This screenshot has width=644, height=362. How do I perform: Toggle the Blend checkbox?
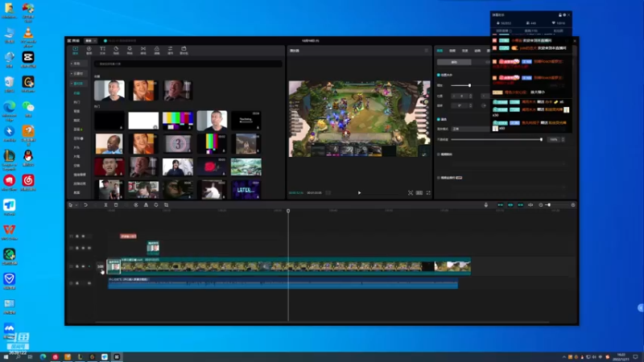(x=439, y=119)
